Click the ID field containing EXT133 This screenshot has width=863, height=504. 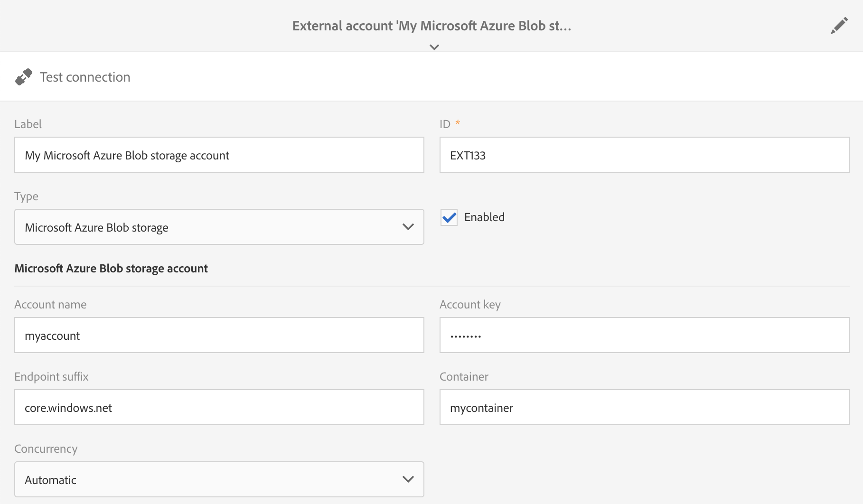tap(644, 155)
